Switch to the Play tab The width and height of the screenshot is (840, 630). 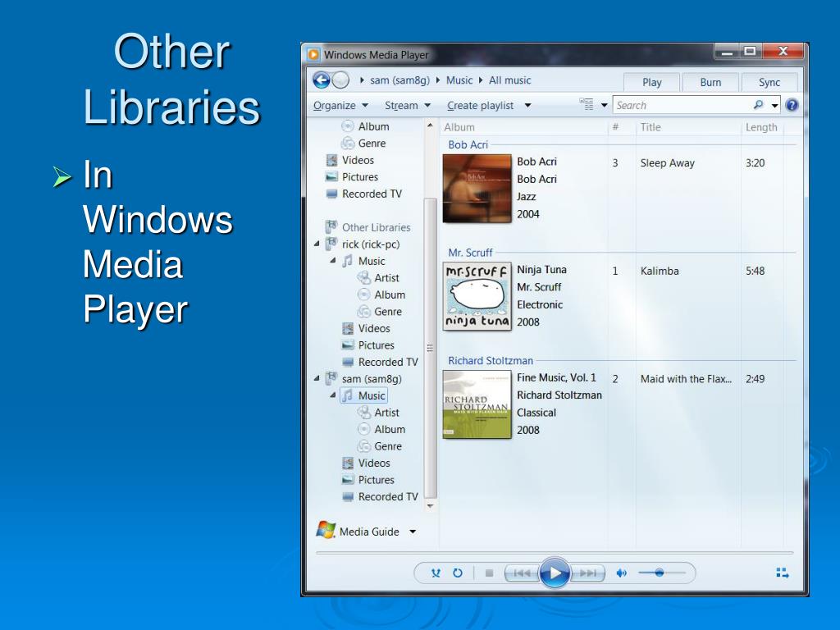[651, 83]
